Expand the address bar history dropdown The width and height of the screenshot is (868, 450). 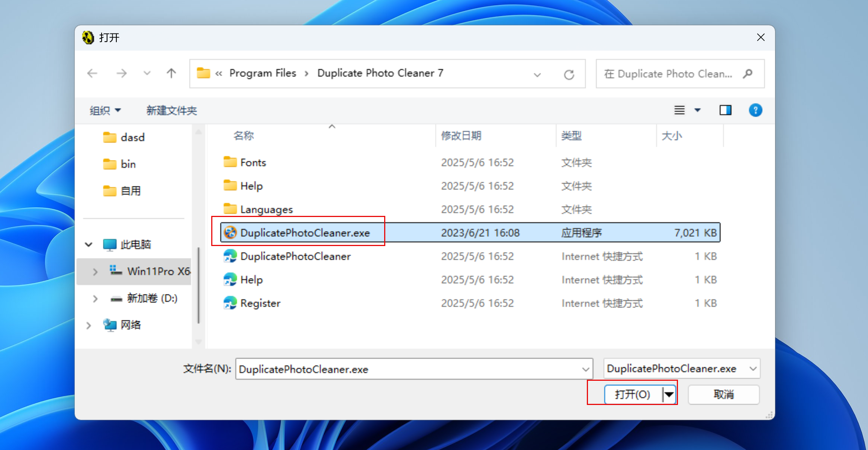537,74
